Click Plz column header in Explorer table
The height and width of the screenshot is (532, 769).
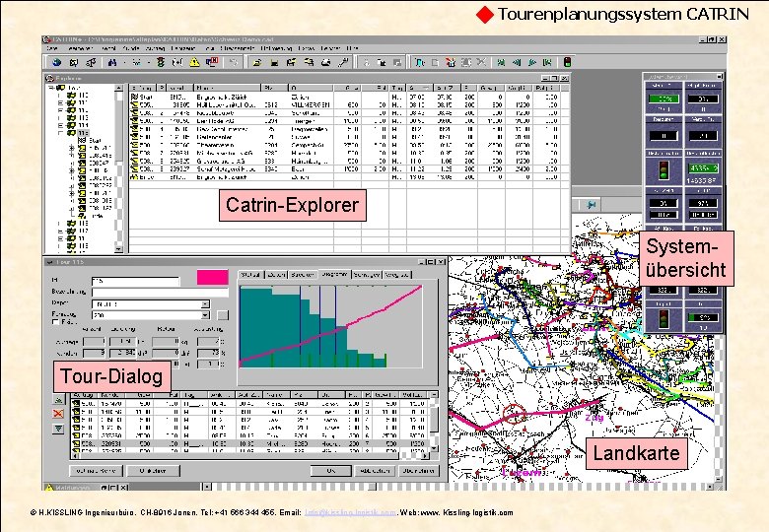click(x=274, y=89)
